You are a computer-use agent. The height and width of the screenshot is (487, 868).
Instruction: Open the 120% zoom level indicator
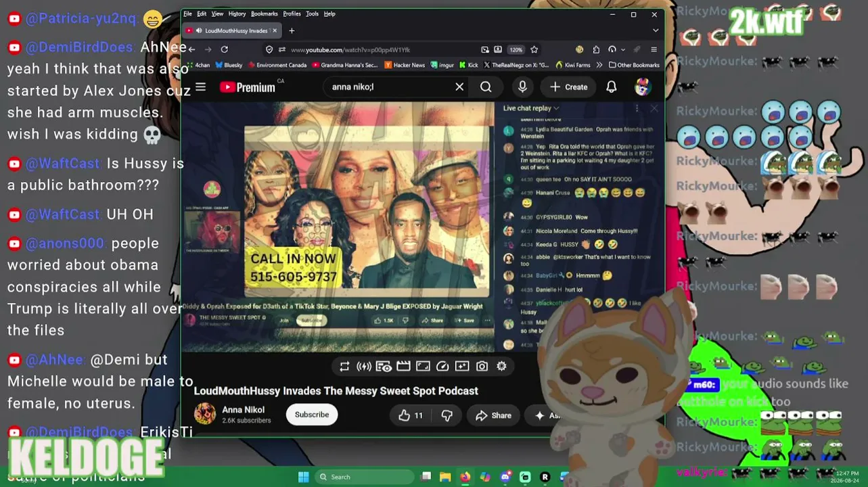pos(516,49)
